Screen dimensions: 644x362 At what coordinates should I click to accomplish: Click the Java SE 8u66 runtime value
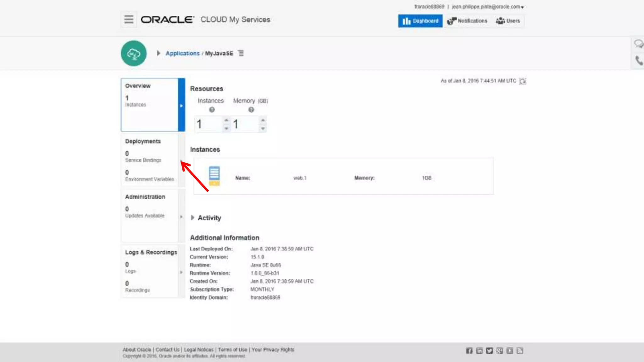click(266, 265)
